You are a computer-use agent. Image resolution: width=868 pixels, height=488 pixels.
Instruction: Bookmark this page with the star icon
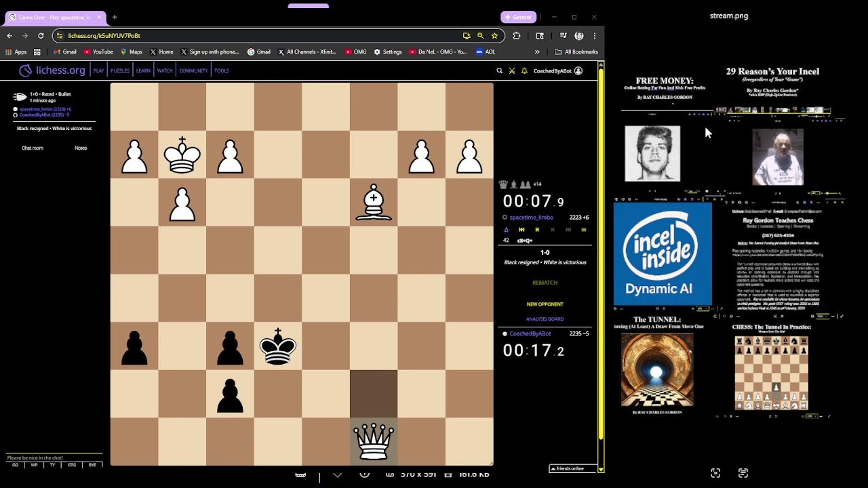[x=494, y=35]
